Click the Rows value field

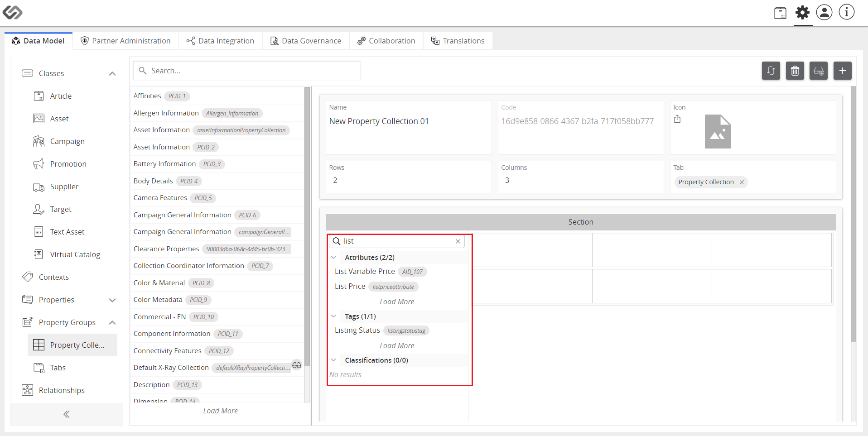click(409, 180)
